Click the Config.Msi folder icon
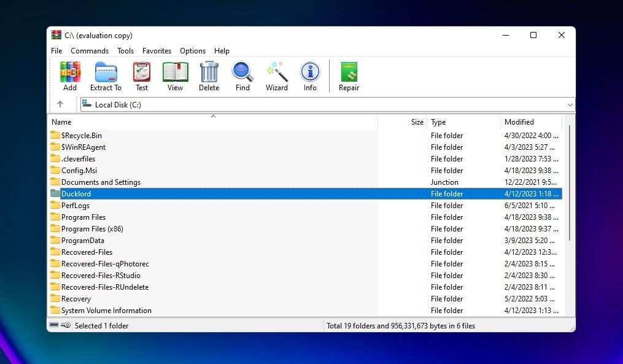This screenshot has width=623, height=364. (x=55, y=170)
